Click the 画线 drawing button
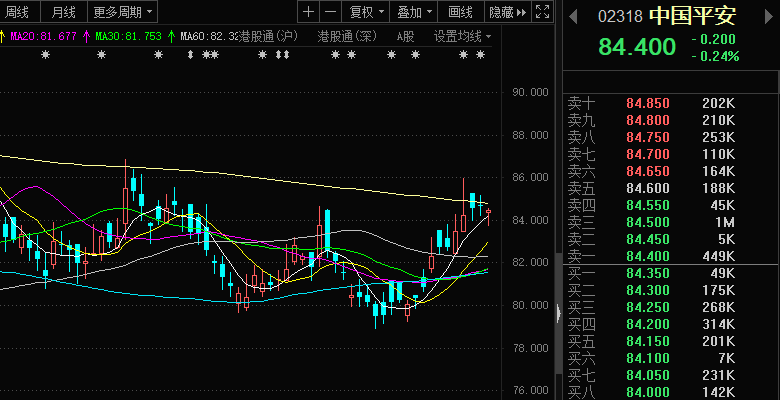Viewport: 780px width, 400px height. 461,12
